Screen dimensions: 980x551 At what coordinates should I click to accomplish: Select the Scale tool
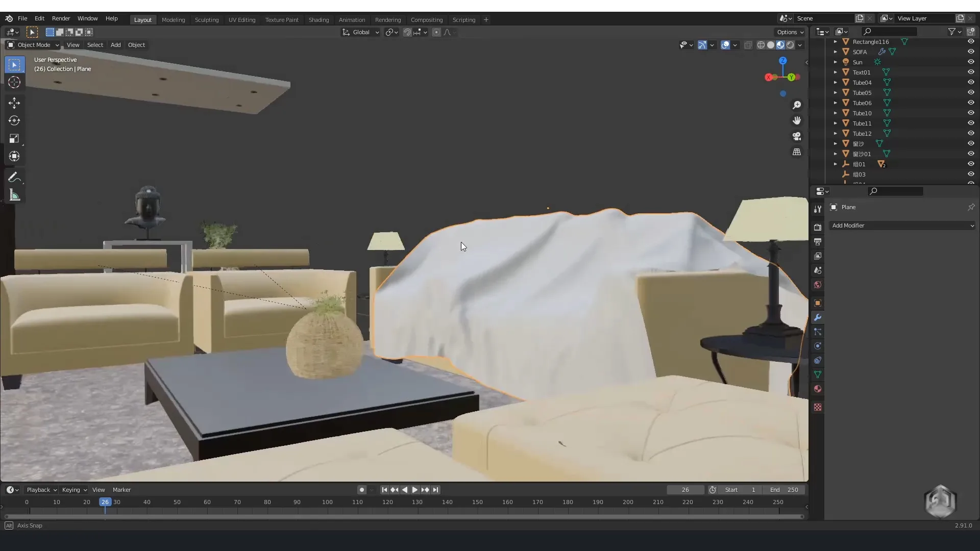(x=14, y=139)
